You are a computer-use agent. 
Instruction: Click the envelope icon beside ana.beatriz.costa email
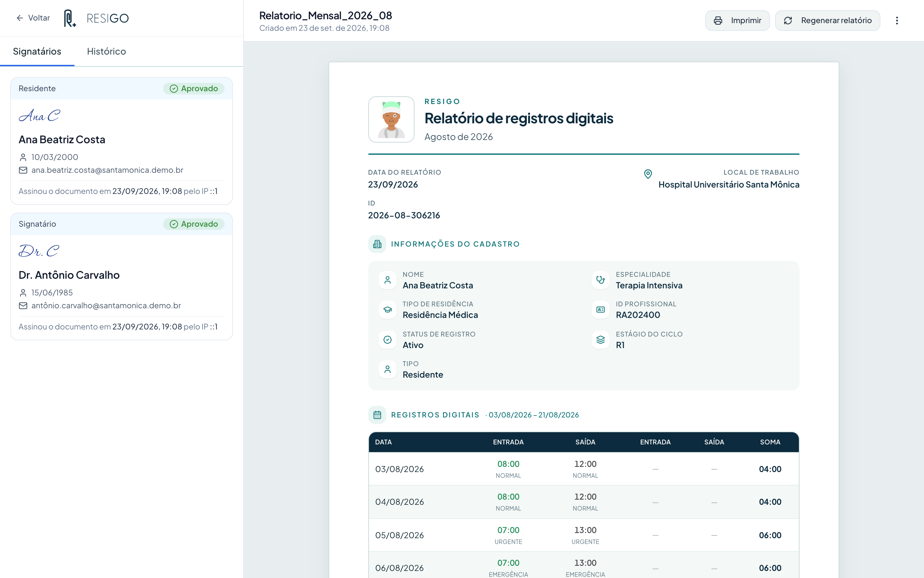pyautogui.click(x=23, y=170)
